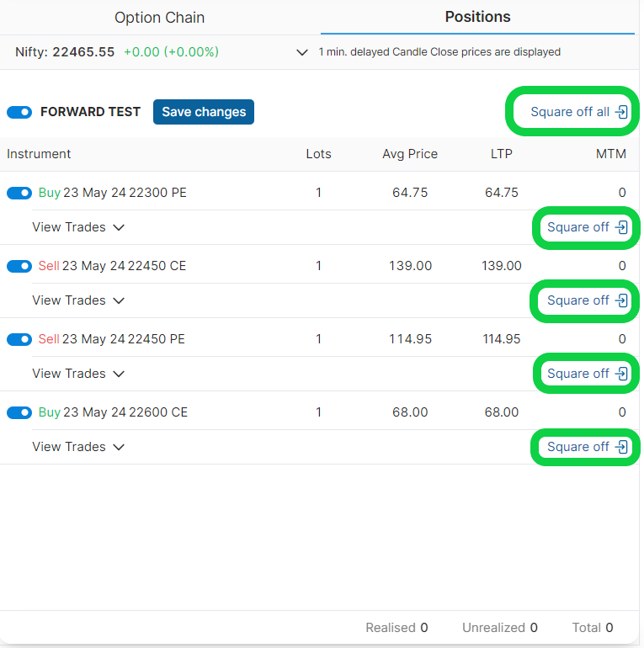Click the Avg Price column header

point(410,154)
